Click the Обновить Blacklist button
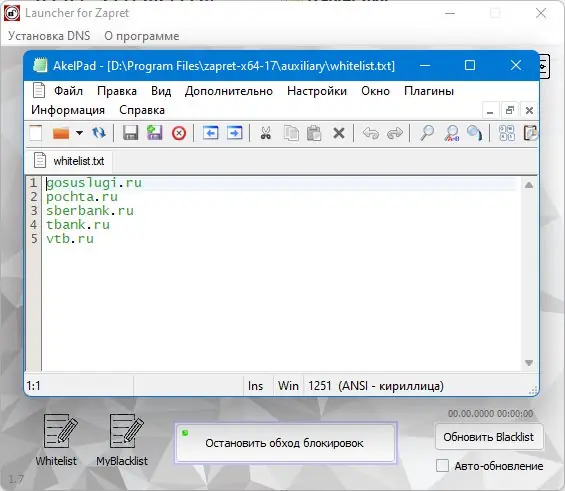 click(x=489, y=437)
